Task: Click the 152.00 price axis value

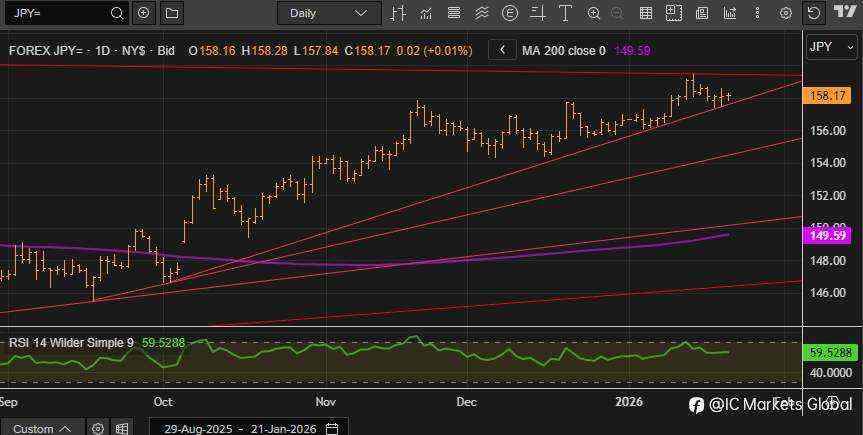Action: point(828,195)
